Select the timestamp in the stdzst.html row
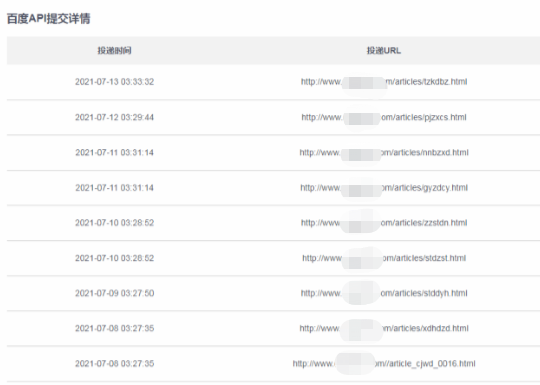This screenshot has width=540, height=385. (114, 258)
